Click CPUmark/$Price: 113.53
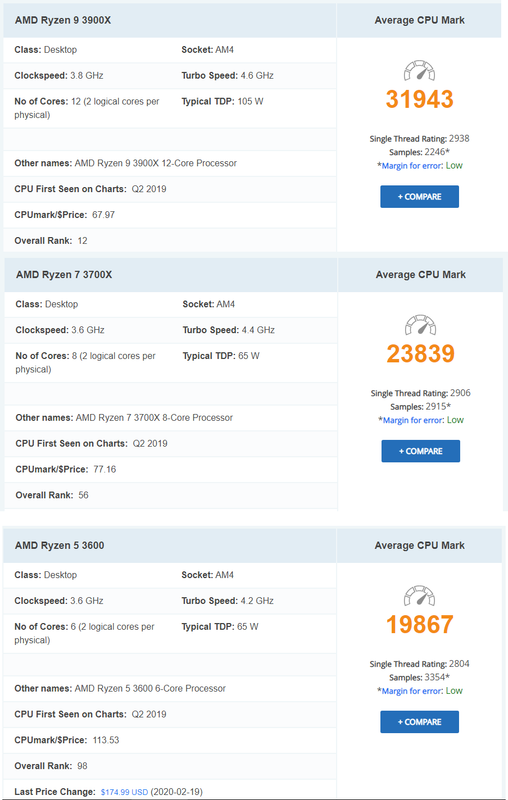The image size is (508, 800). tap(67, 740)
